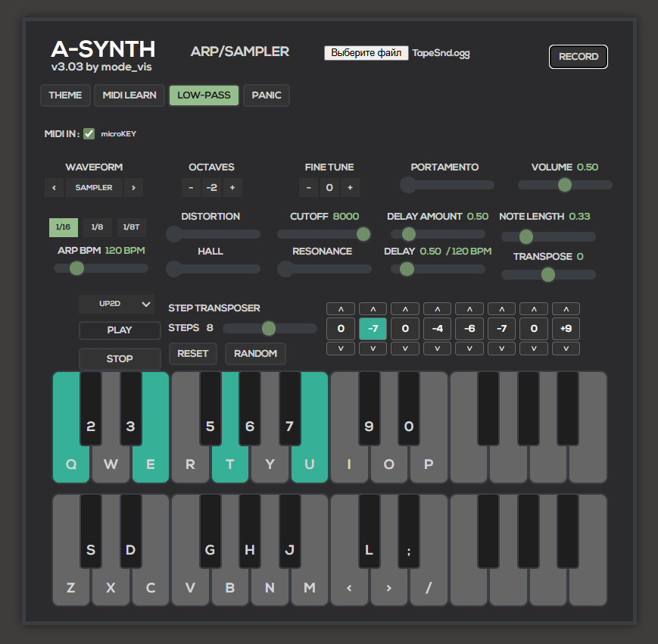
Task: Adjust the HALL reverb slider
Action: (214, 269)
